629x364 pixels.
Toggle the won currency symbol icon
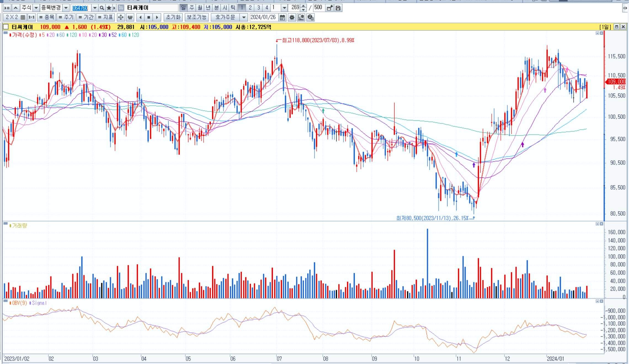click(x=130, y=18)
